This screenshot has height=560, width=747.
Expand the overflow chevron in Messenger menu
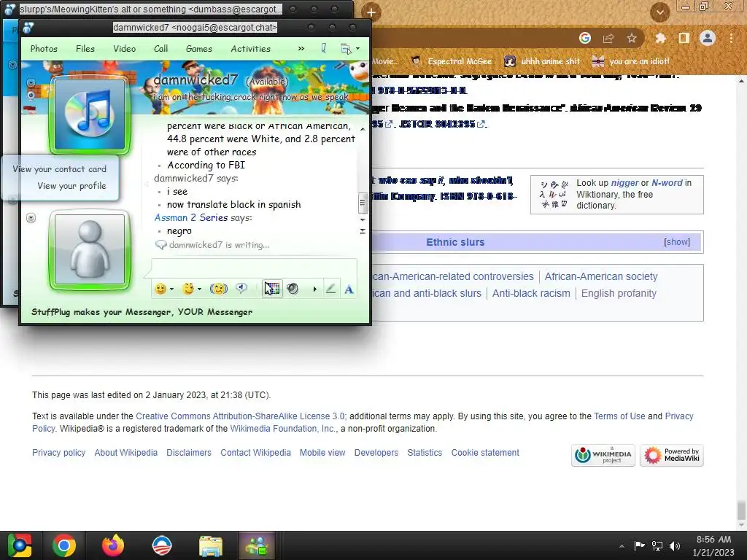301,49
